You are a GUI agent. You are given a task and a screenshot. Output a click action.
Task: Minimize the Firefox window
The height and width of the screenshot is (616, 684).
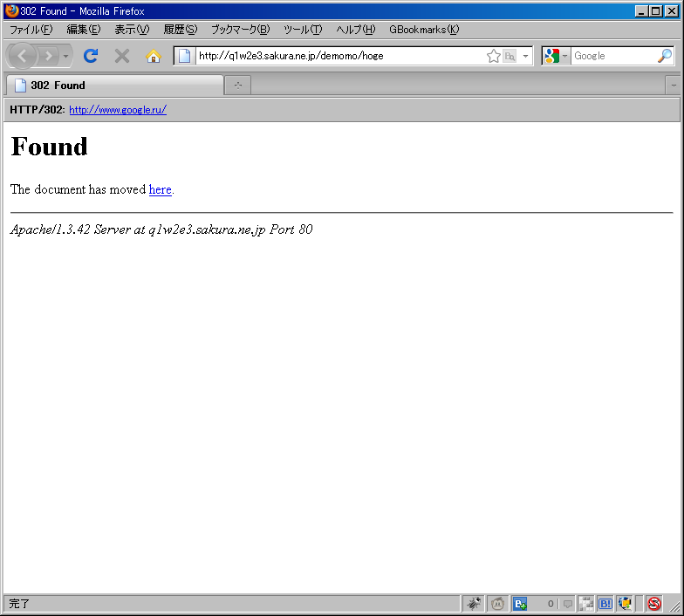pos(641,10)
